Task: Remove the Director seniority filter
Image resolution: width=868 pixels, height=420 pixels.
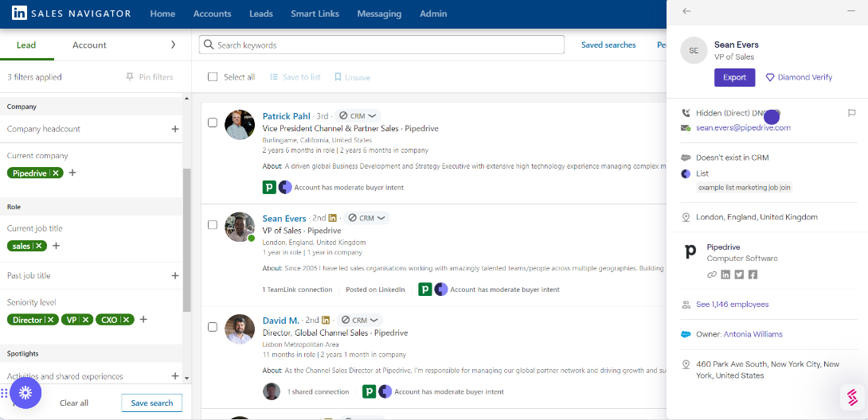Action: (x=50, y=320)
